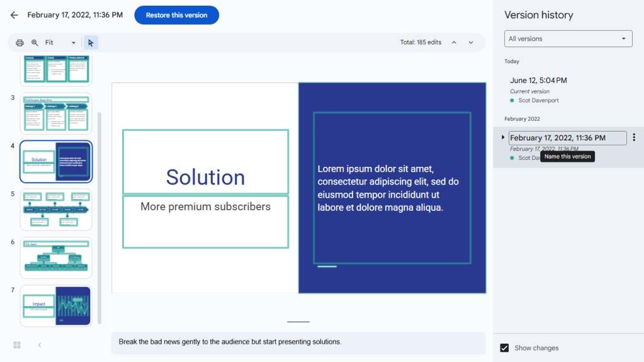Click the back arrow to exit version history
The height and width of the screenshot is (362, 644).
14,15
